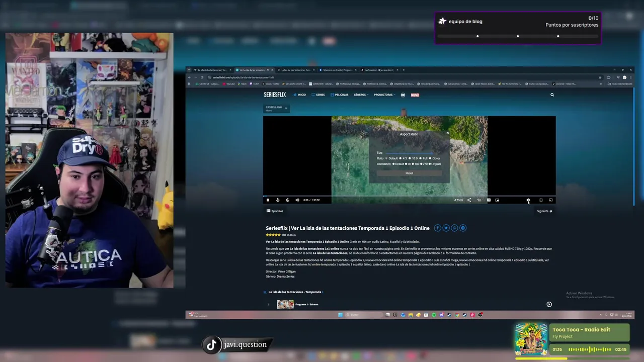Viewport: 644px width, 362px height.
Task: Adjust the Size slider in Aspect Ratio
Action: click(409, 153)
